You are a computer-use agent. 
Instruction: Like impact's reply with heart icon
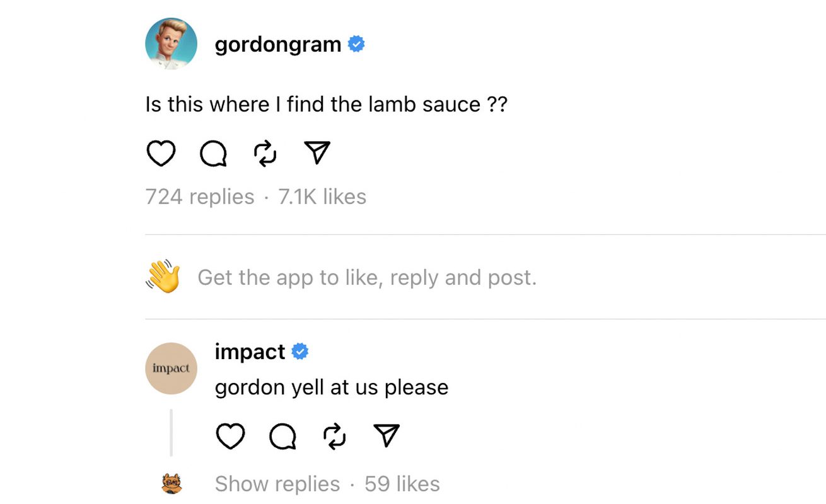pyautogui.click(x=230, y=436)
